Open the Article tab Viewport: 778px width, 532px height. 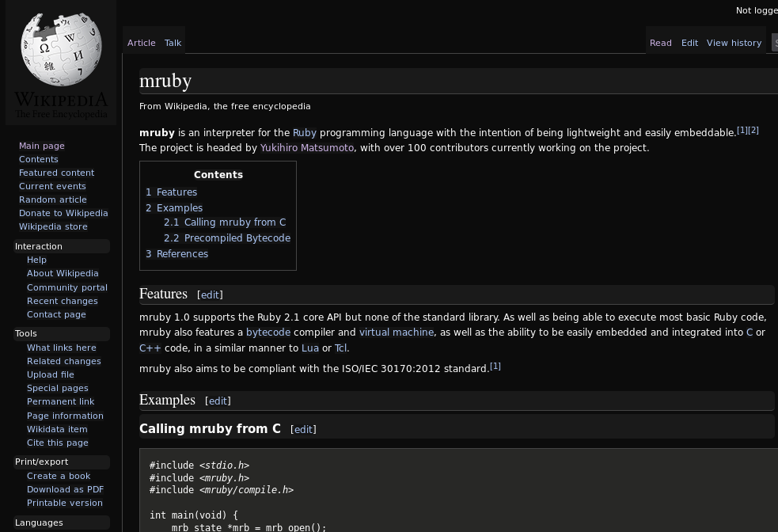142,44
